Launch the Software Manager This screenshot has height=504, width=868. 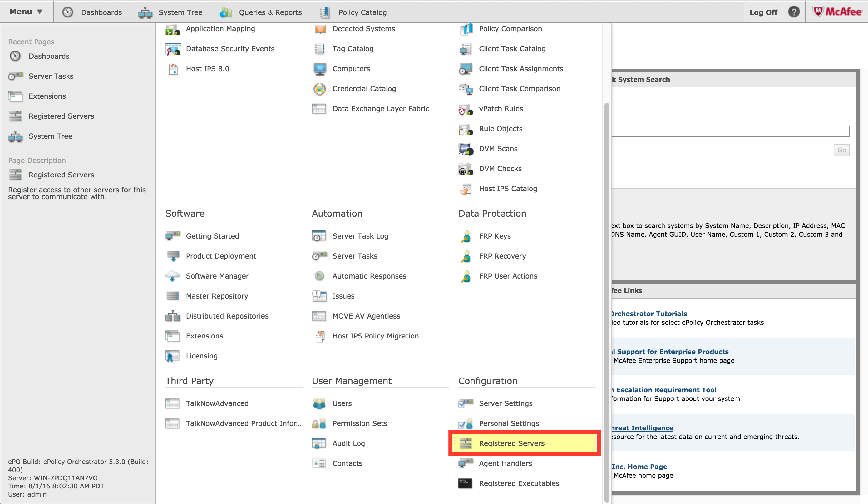pyautogui.click(x=217, y=276)
